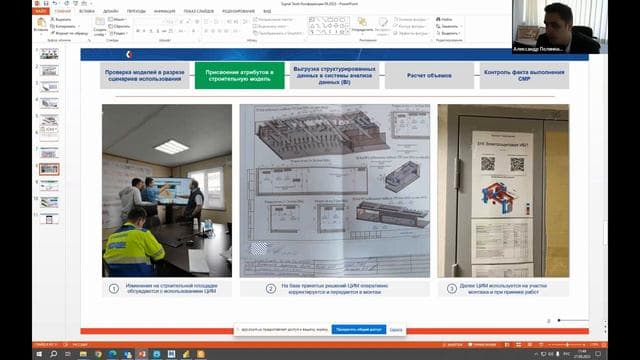The width and height of the screenshot is (640, 360).
Task: Open the Показ слайдов (Slide Show) tab
Action: tap(198, 11)
